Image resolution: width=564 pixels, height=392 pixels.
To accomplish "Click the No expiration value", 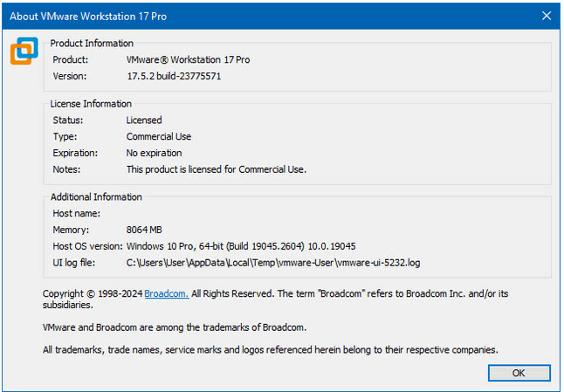I will 155,153.
